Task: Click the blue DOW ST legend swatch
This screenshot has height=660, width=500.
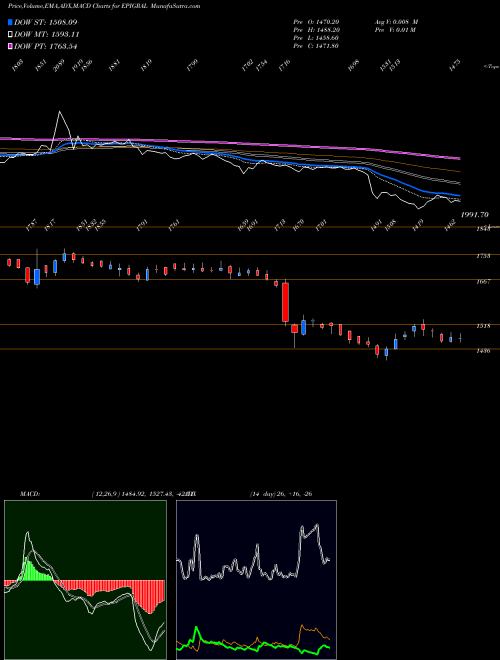Action: pos(10,22)
